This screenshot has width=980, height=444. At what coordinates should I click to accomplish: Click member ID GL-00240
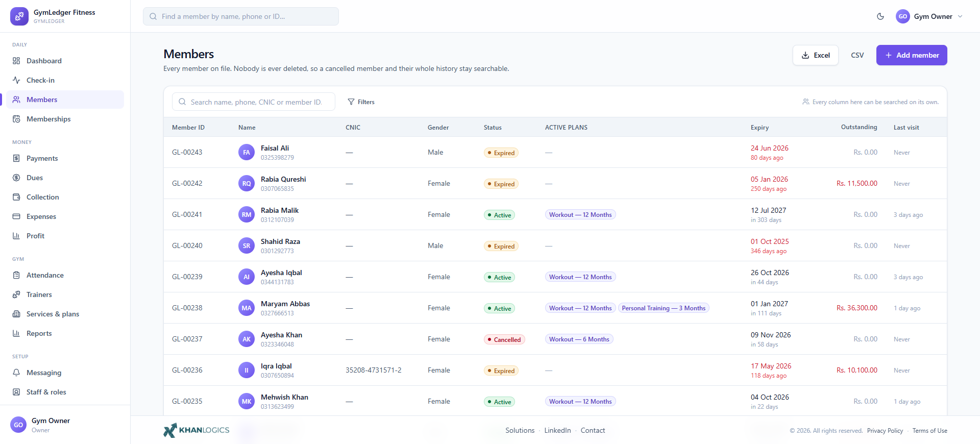pyautogui.click(x=187, y=245)
